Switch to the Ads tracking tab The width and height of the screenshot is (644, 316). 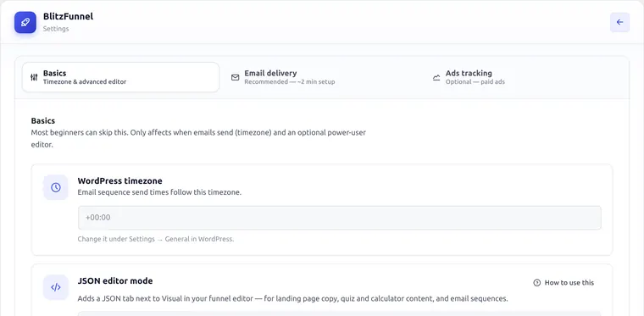524,77
